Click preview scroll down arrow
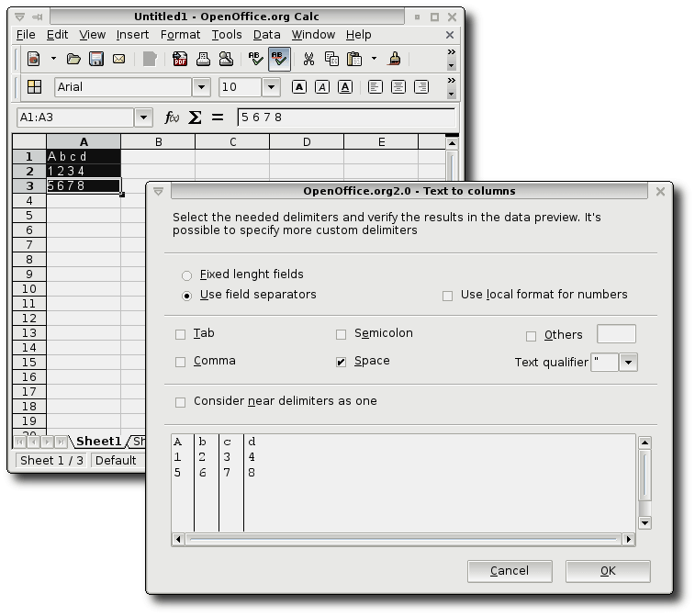This screenshot has width=695, height=616. pos(645,523)
